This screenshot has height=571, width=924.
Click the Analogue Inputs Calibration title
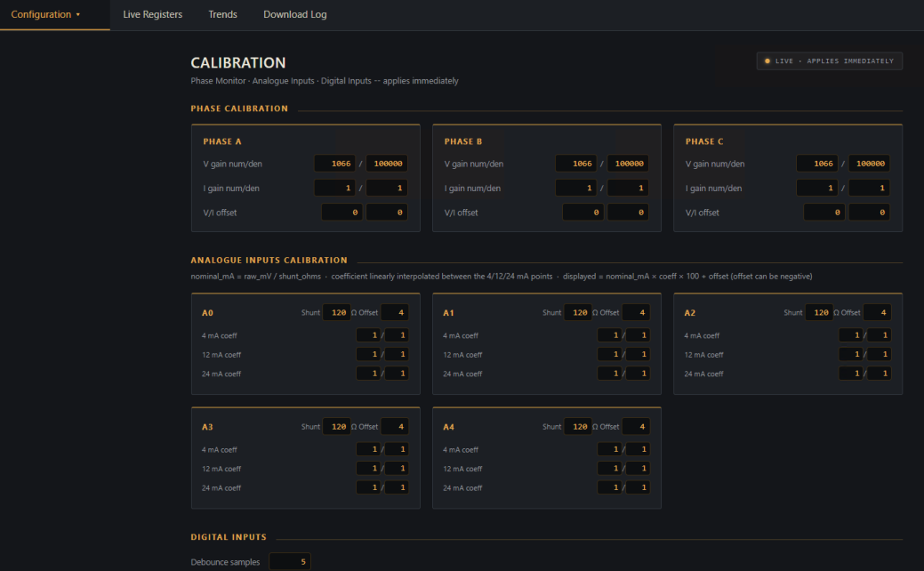269,260
